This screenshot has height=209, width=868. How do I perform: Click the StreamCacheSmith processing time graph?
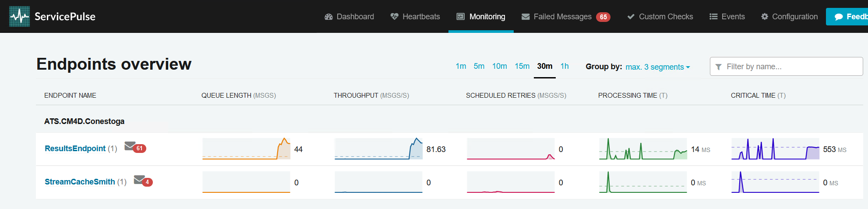pyautogui.click(x=642, y=182)
